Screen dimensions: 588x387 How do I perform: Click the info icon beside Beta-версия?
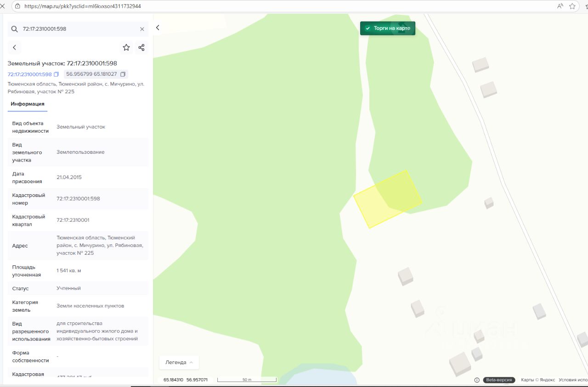pyautogui.click(x=477, y=380)
